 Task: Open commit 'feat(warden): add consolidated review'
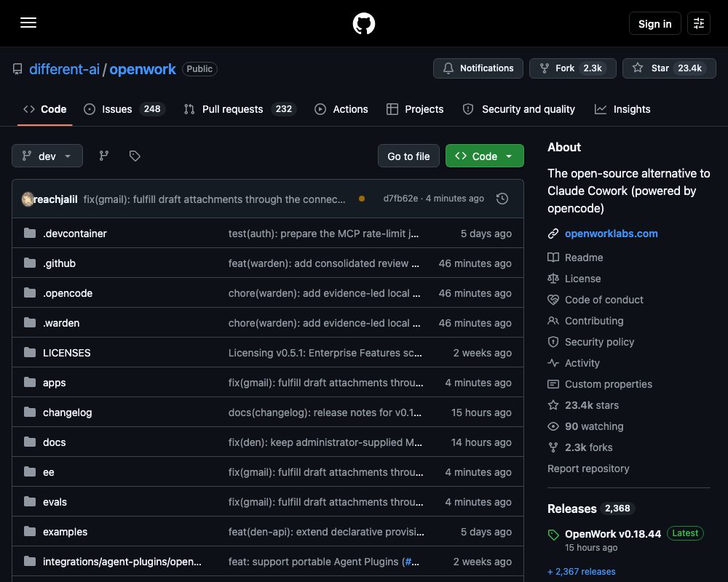click(324, 263)
